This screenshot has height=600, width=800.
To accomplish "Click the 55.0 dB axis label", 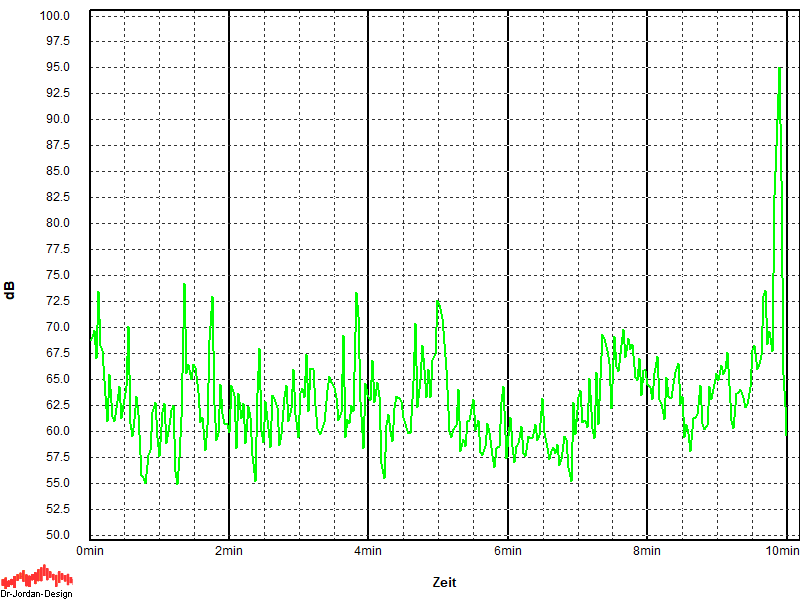I will [x=56, y=483].
